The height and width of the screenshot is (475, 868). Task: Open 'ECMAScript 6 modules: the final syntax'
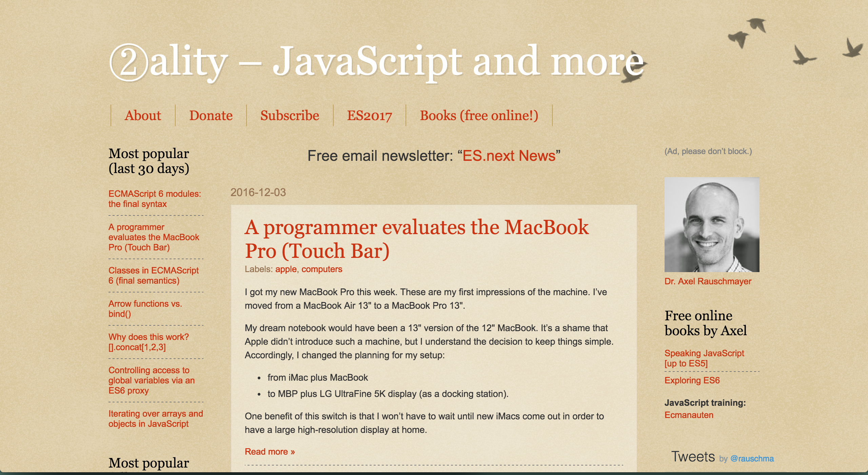(155, 199)
